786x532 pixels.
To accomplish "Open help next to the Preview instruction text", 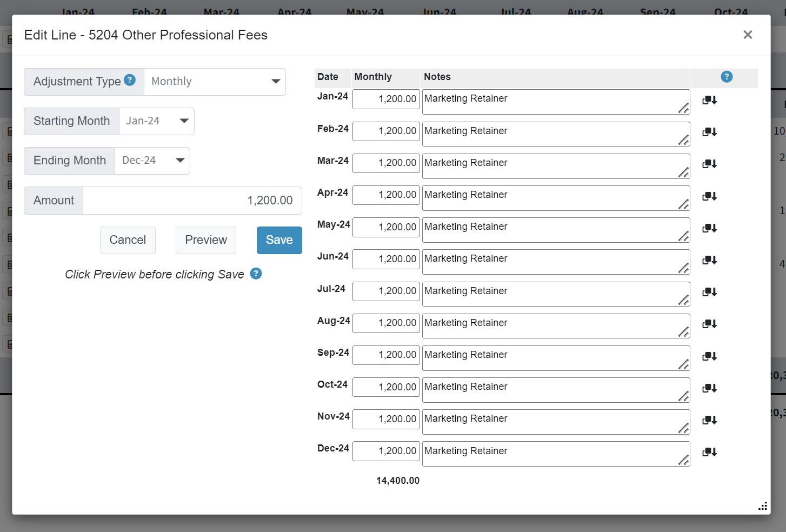I will 256,274.
